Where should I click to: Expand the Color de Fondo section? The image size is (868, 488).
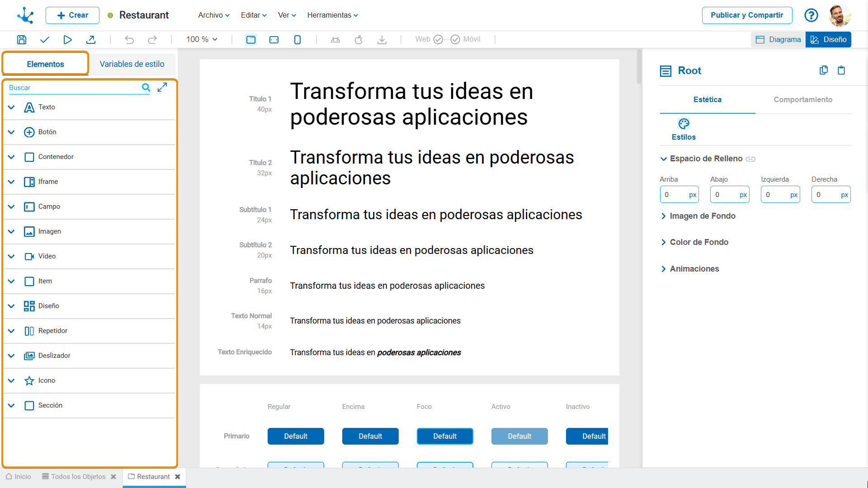pos(698,242)
